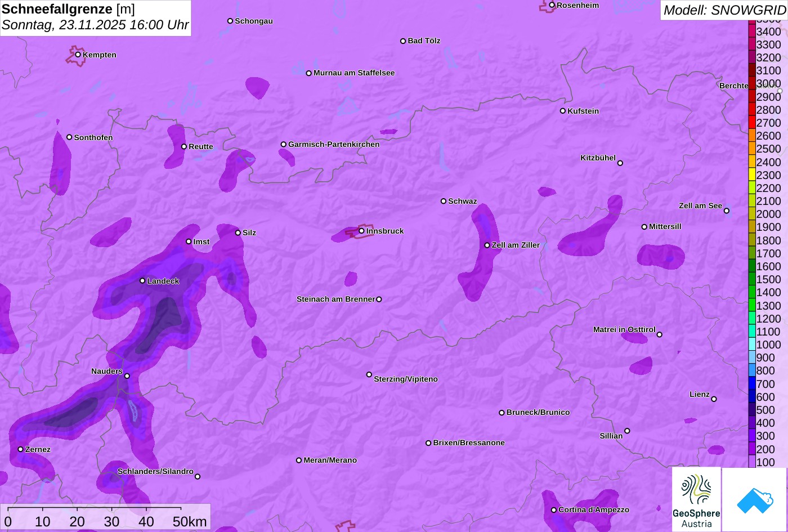This screenshot has width=788, height=532.
Task: Click the Zell am Ziller label
Action: pyautogui.click(x=516, y=245)
